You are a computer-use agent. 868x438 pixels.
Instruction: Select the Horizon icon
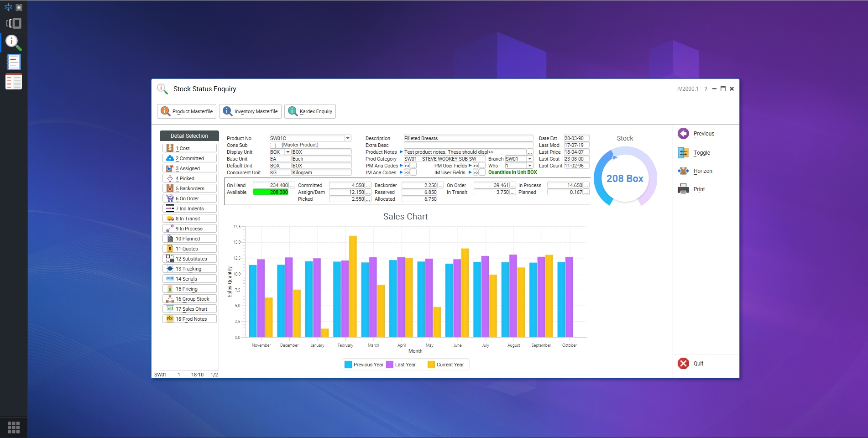[x=683, y=171]
